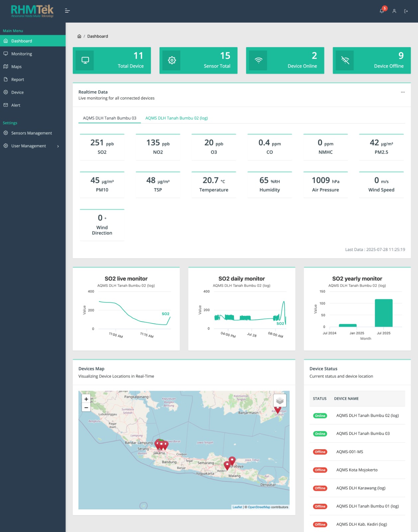
Task: Open the user profile icon
Action: [394, 11]
